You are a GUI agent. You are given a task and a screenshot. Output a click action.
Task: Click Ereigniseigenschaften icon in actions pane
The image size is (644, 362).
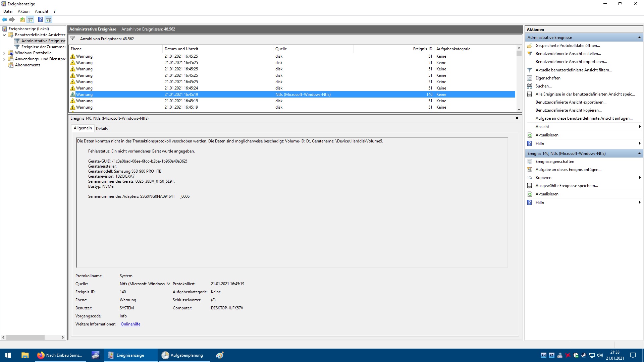tap(530, 162)
